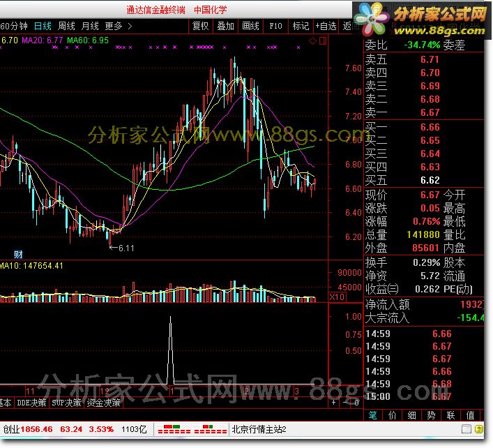Open the DDE决策 indicator tab
This screenshot has width=493, height=448.
(31, 403)
